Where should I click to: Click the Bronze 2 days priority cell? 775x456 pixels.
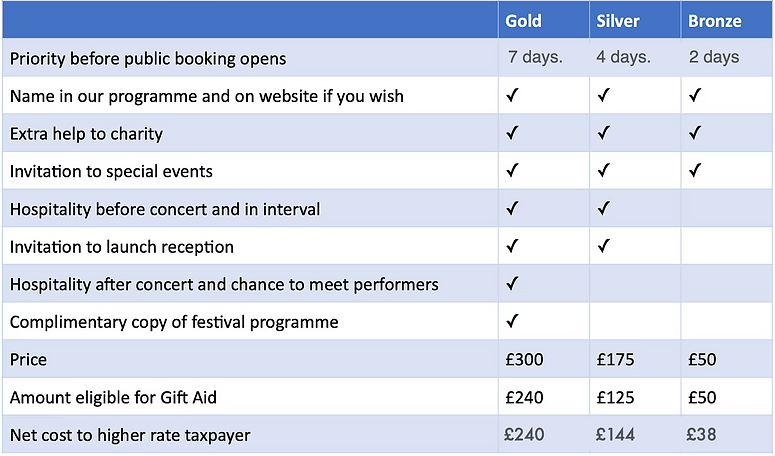(x=714, y=57)
